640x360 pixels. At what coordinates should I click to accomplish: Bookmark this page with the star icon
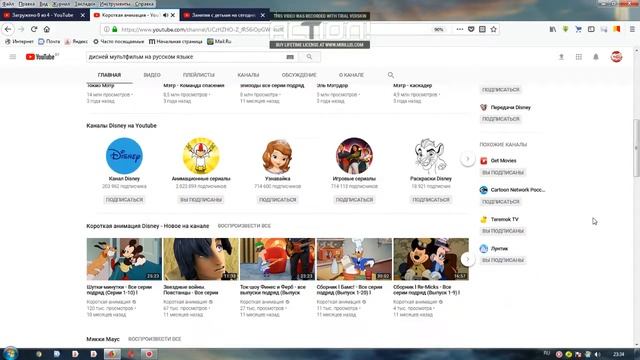pyautogui.click(x=493, y=29)
